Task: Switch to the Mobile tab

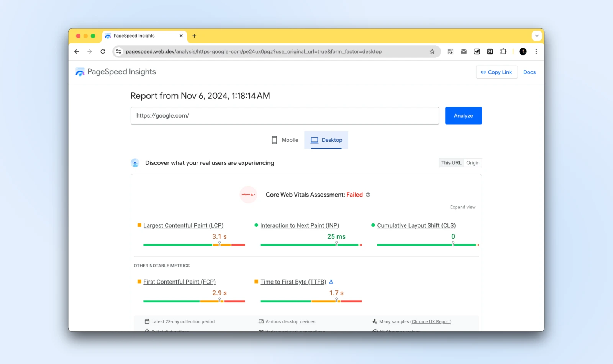Action: pyautogui.click(x=285, y=140)
